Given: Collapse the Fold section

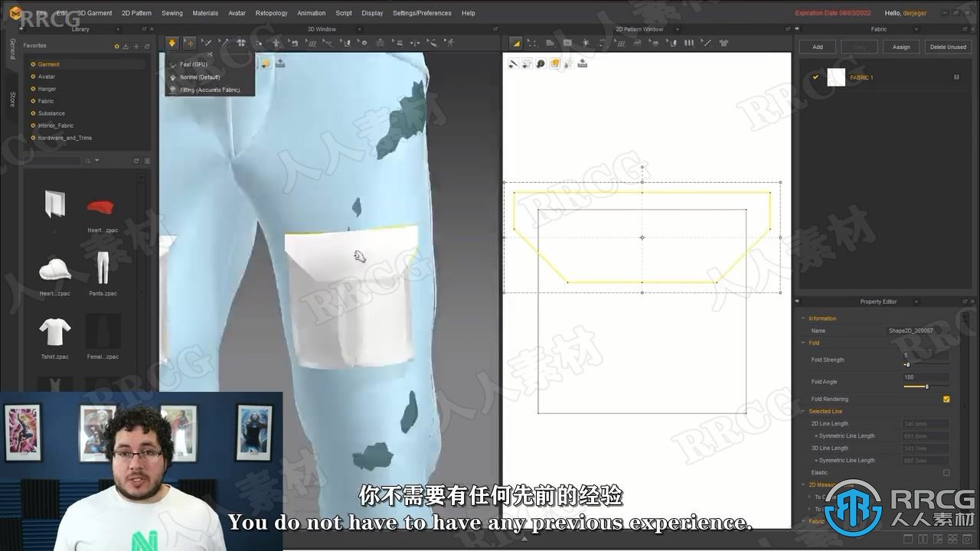Looking at the screenshot, I should (x=803, y=343).
